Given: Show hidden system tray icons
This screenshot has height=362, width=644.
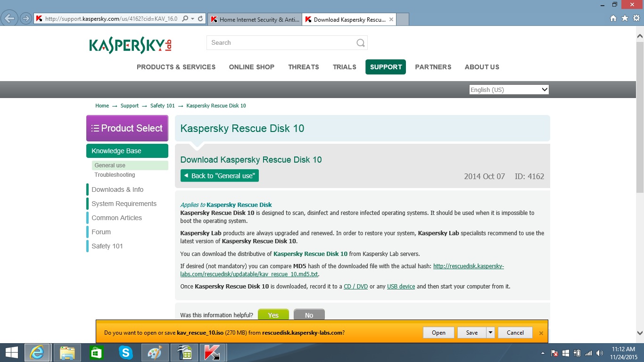Looking at the screenshot, I should point(543,353).
